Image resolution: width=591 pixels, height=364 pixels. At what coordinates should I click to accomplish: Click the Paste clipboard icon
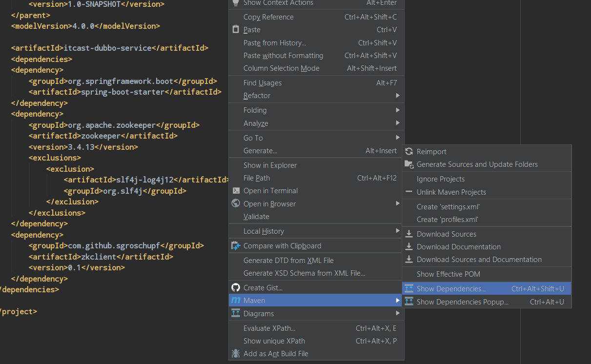(236, 29)
